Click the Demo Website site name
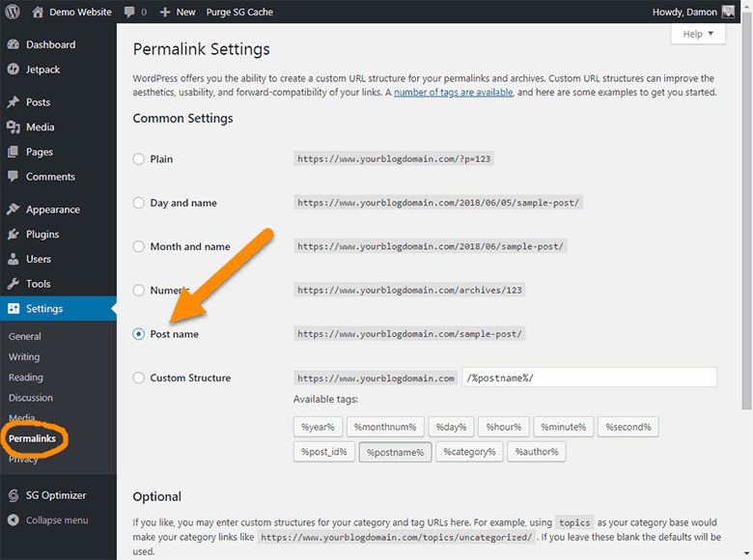This screenshot has width=753, height=560. (x=81, y=12)
